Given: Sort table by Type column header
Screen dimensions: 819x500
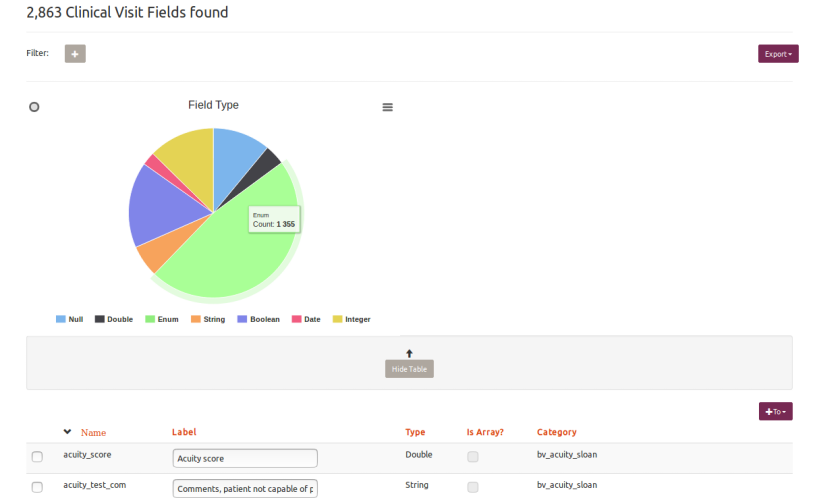Looking at the screenshot, I should point(415,432).
